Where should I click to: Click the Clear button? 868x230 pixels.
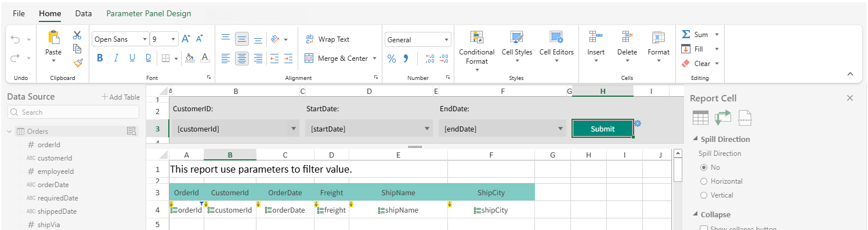pos(696,64)
